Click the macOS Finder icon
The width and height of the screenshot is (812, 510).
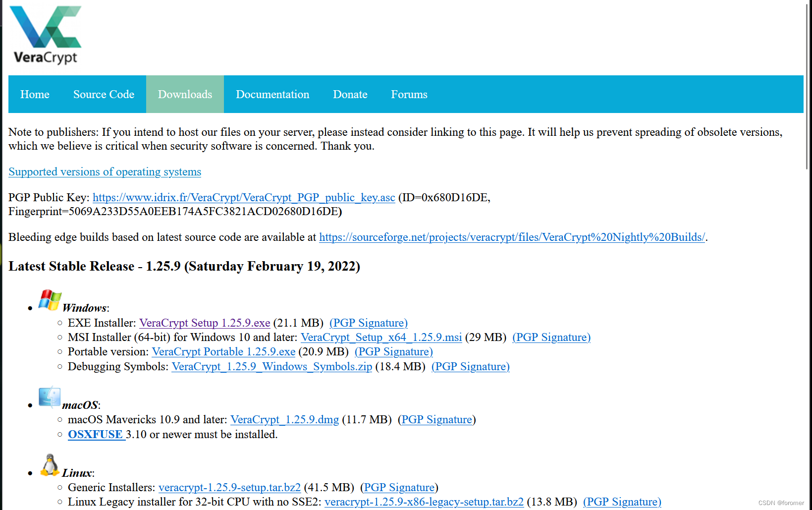50,397
